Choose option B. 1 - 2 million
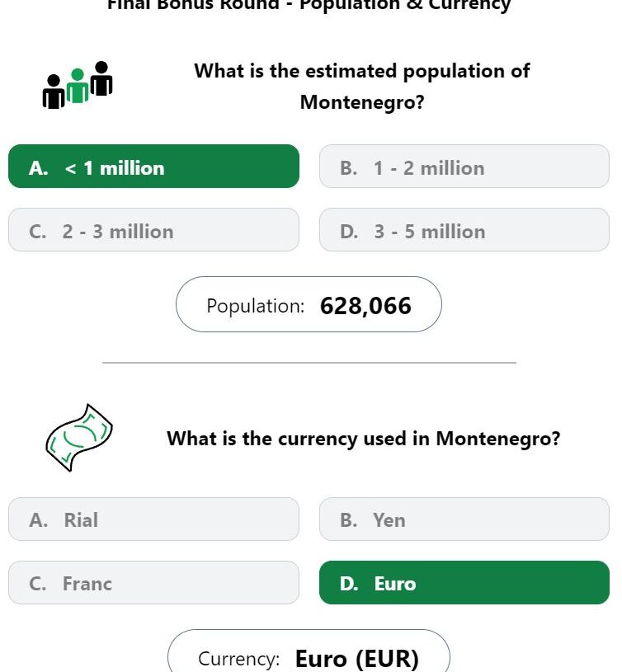The width and height of the screenshot is (622, 672). point(464,167)
